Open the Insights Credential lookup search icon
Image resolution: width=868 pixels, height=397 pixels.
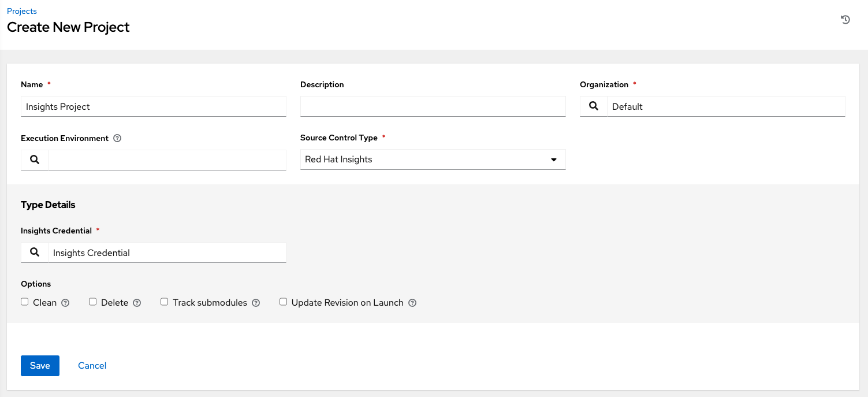(x=34, y=253)
